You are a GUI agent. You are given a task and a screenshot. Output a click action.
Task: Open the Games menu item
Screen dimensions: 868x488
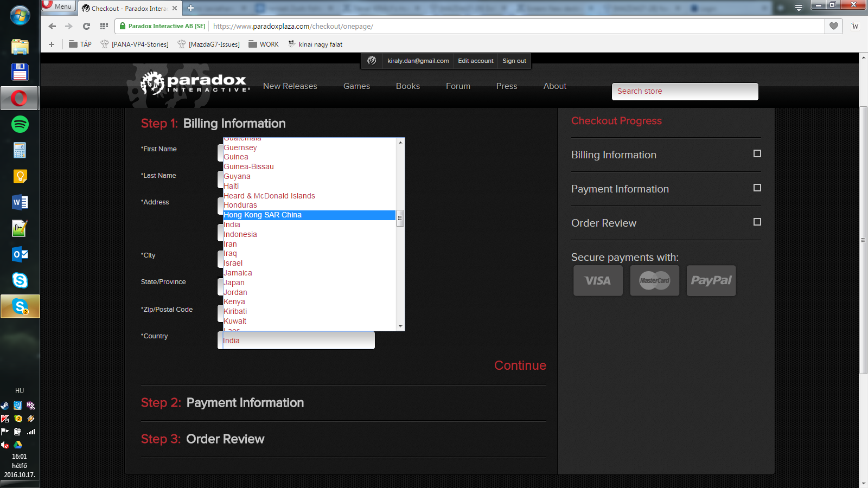[356, 86]
